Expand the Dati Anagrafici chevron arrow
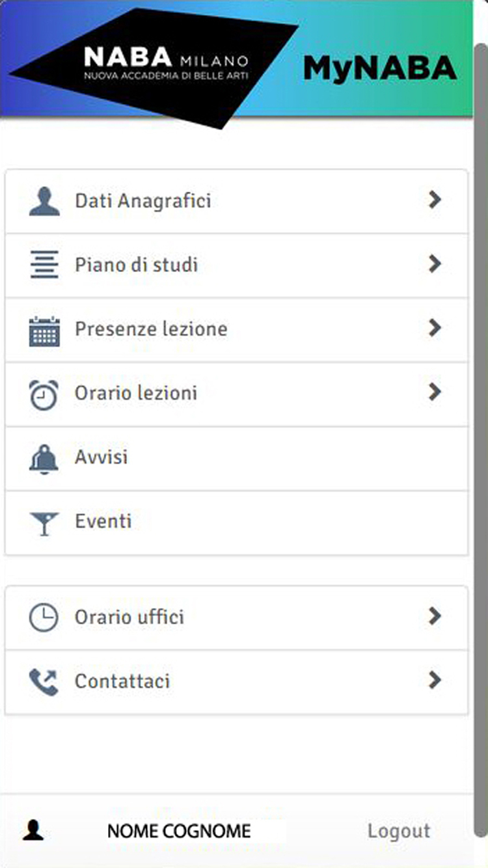The image size is (488, 868). click(435, 200)
